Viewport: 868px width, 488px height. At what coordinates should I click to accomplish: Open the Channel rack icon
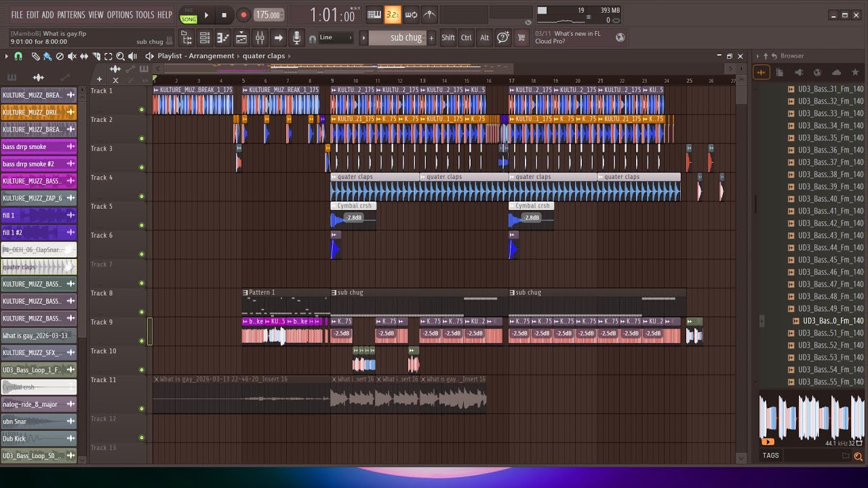click(x=204, y=38)
